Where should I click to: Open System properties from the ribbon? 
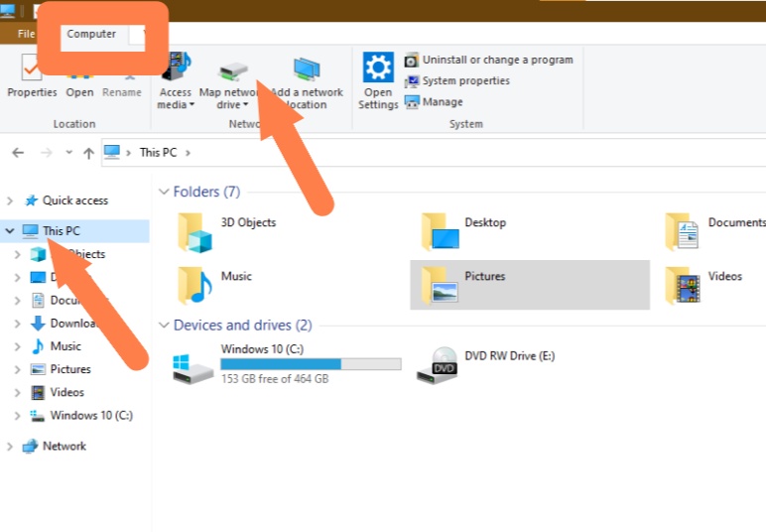tap(457, 80)
